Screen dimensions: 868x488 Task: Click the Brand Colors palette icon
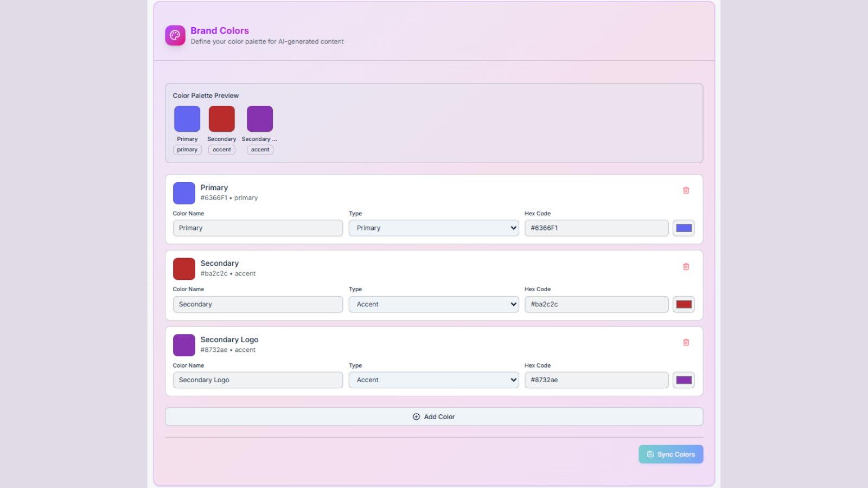175,35
